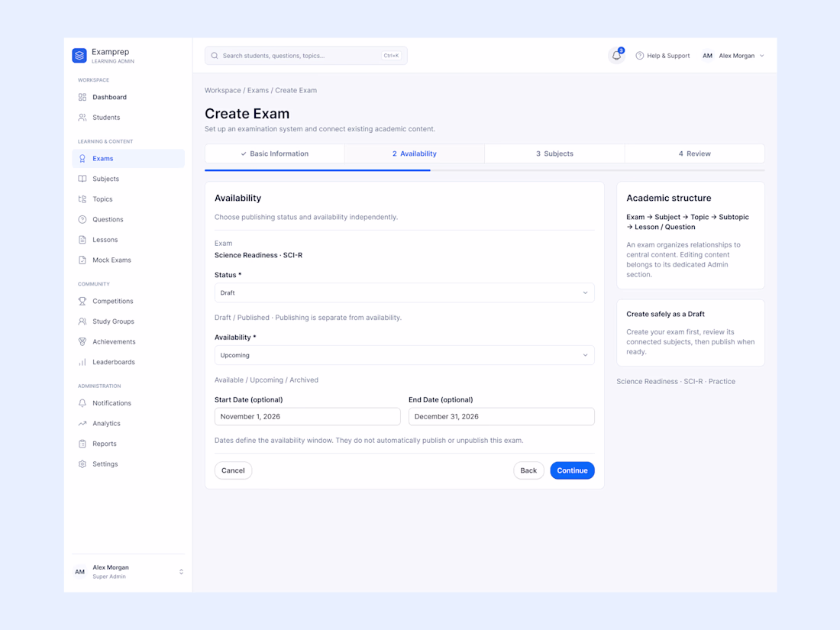Jump to the Review step tab

[695, 153]
